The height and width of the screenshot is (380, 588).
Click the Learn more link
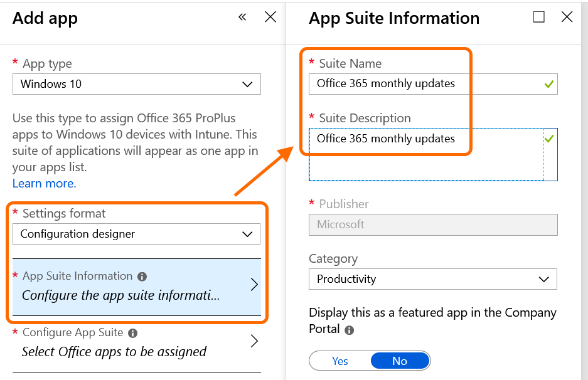point(44,184)
